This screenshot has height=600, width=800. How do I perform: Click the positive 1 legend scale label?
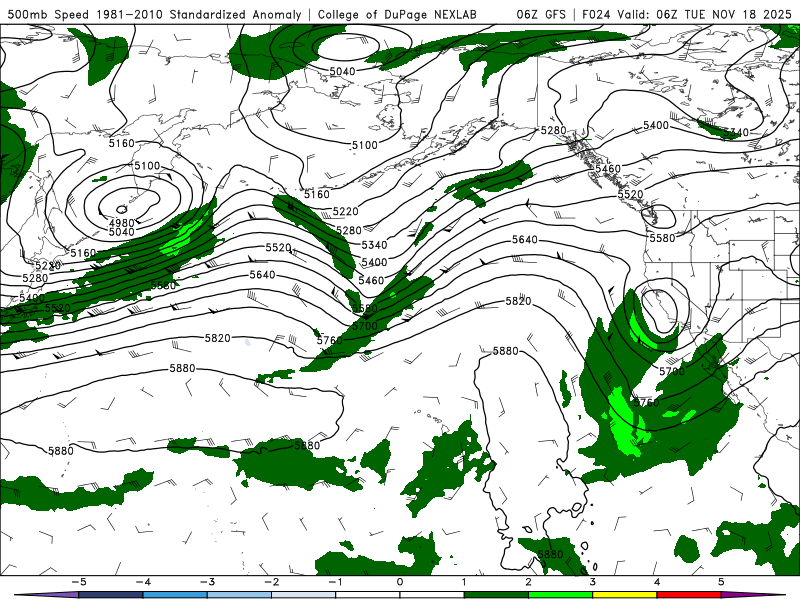coord(464,582)
